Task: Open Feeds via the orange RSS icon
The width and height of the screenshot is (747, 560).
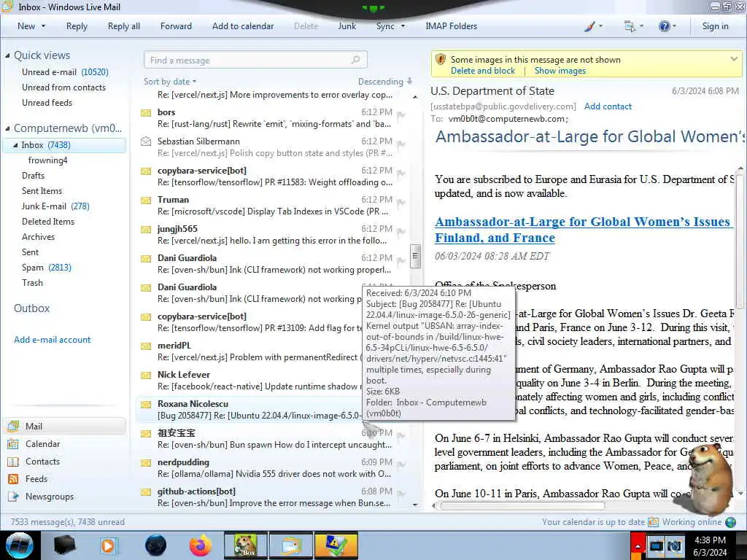Action: [x=13, y=479]
